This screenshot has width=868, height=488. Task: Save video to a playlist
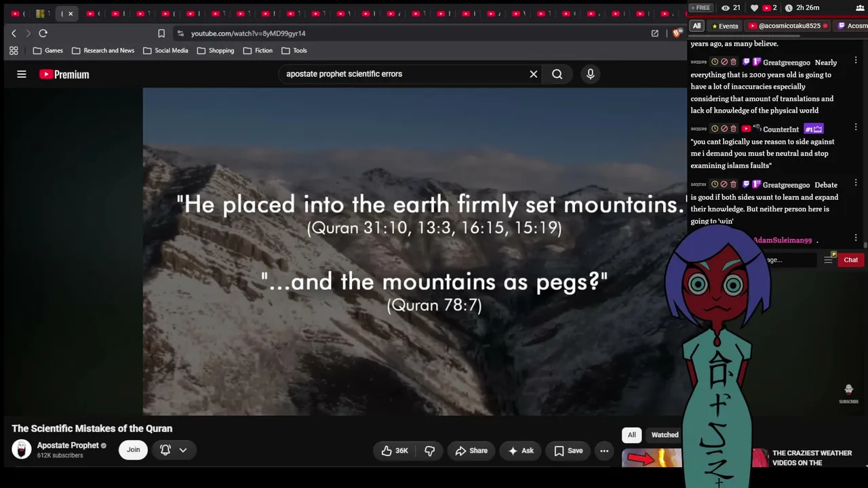(568, 451)
